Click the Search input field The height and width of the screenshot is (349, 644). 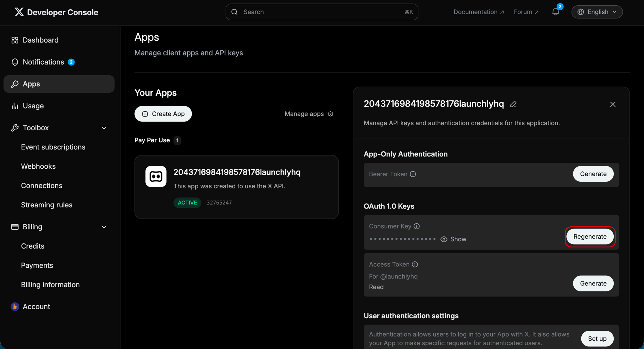(322, 12)
